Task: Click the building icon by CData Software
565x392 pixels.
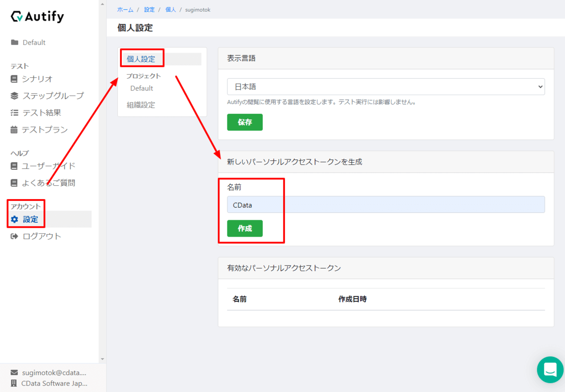Action: coord(14,383)
